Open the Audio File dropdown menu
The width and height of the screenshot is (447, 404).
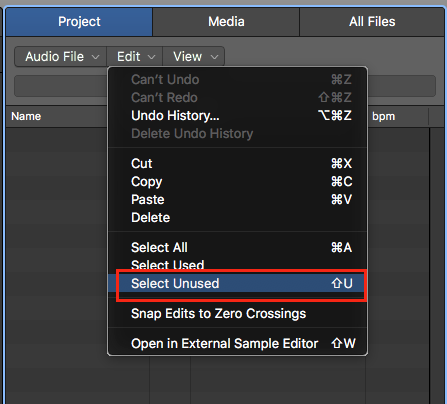pyautogui.click(x=61, y=57)
